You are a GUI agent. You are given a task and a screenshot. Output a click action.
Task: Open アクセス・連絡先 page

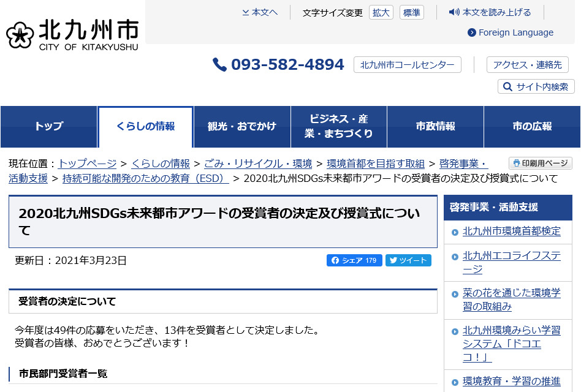coord(527,64)
